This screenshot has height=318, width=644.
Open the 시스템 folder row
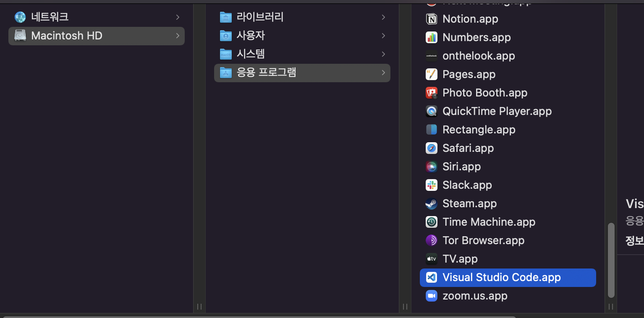coord(302,54)
